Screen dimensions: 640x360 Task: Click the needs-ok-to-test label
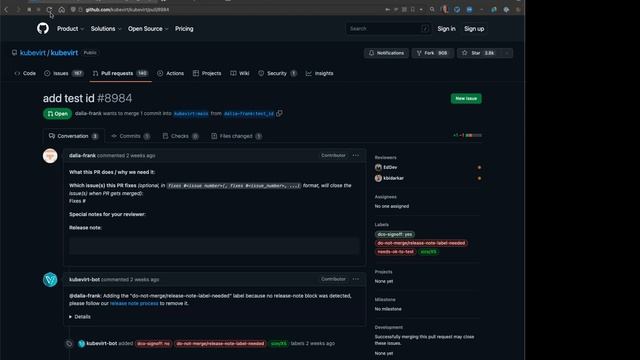(395, 252)
